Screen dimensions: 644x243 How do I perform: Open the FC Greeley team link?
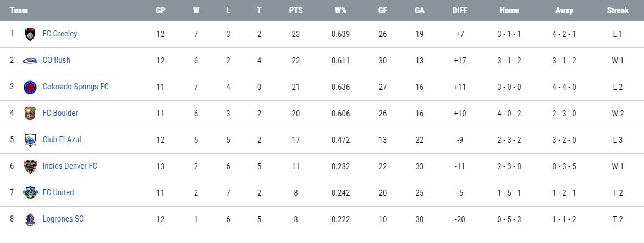click(x=60, y=34)
